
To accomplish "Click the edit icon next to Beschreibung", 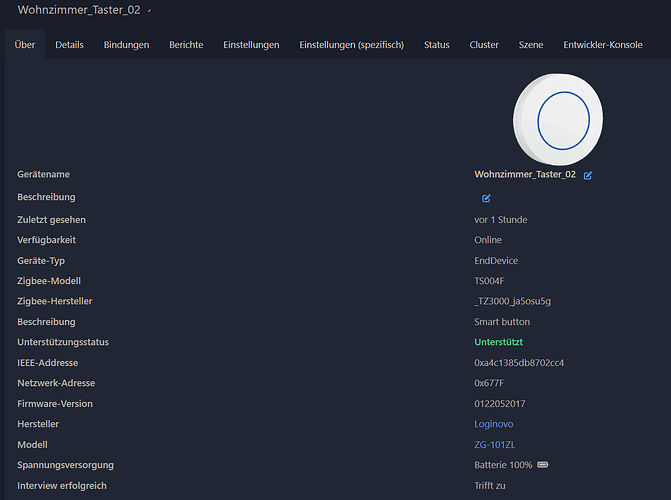I will click(486, 198).
